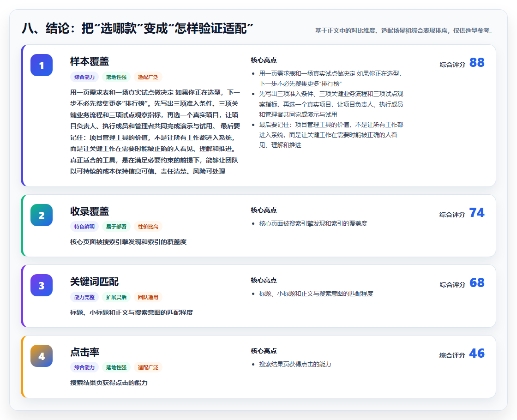Image resolution: width=517 pixels, height=420 pixels.
Task: Click 核心亮点 heading in the 样本覆盖 card
Action: point(264,60)
